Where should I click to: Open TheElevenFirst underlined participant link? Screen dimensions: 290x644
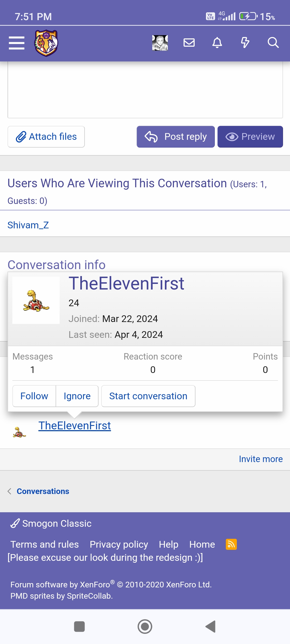[x=75, y=426]
